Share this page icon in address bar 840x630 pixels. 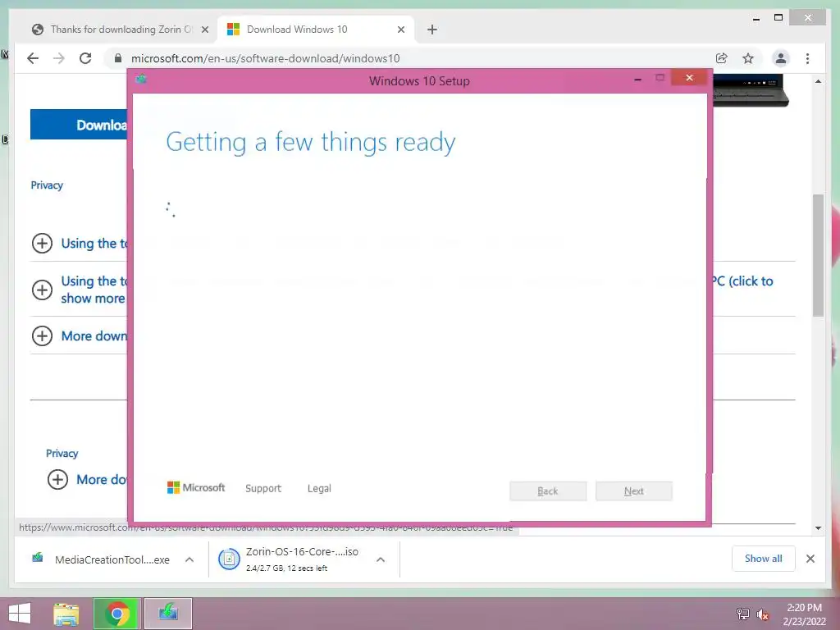click(x=722, y=58)
